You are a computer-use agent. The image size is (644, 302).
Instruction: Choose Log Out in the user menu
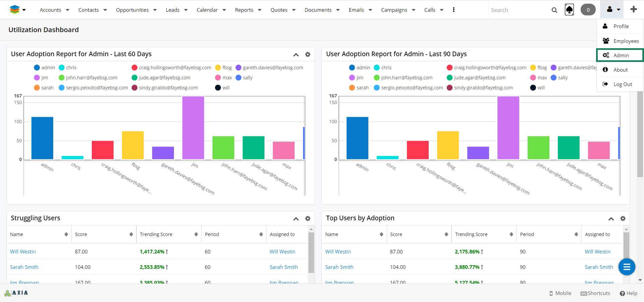click(x=622, y=84)
